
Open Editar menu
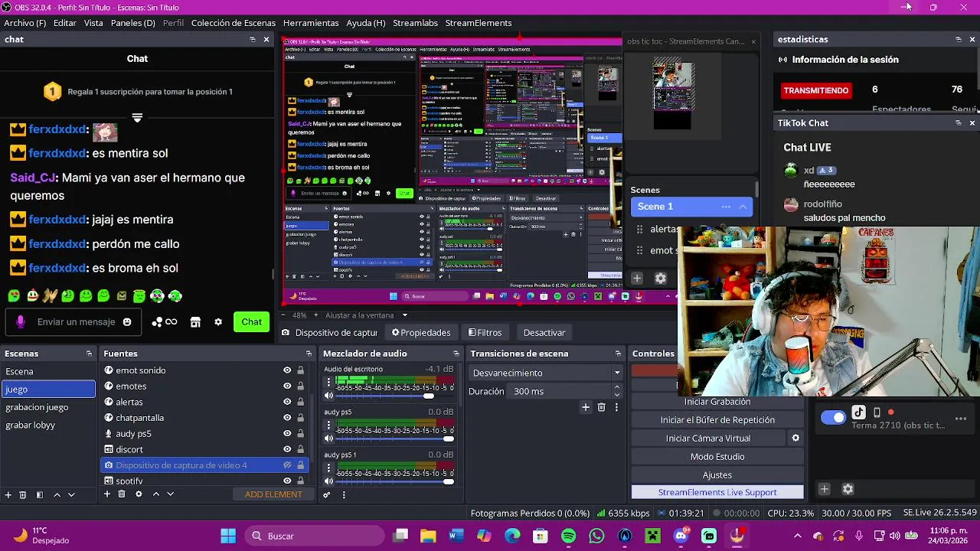(65, 23)
